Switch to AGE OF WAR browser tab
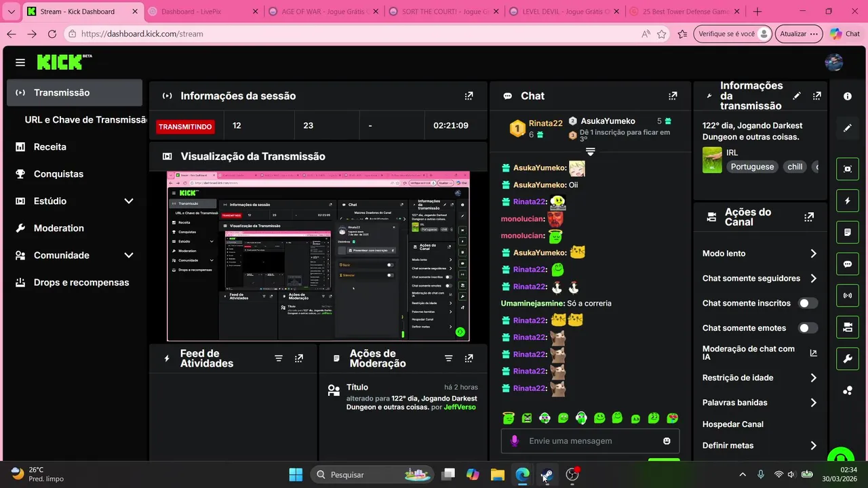The height and width of the screenshot is (488, 868). (323, 12)
